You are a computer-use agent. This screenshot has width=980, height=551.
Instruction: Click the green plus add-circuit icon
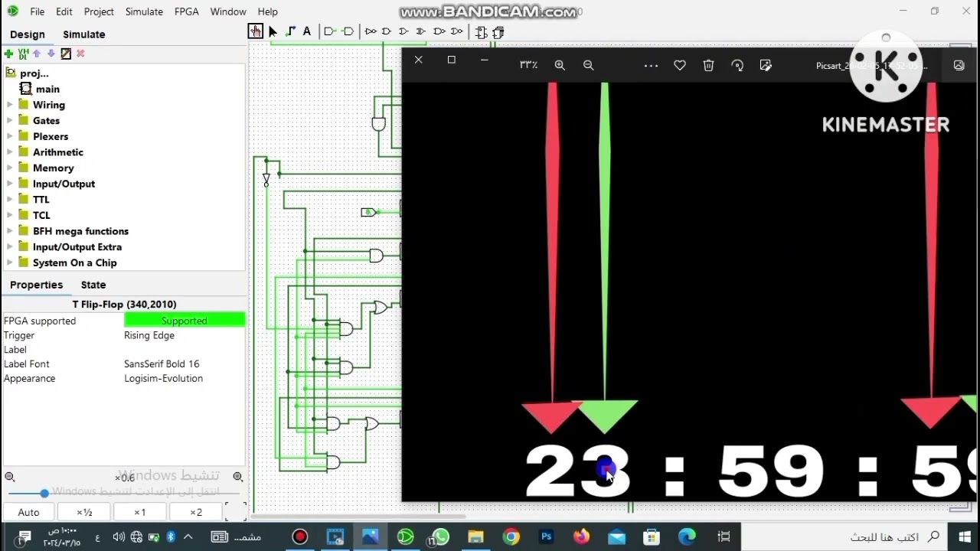[8, 54]
